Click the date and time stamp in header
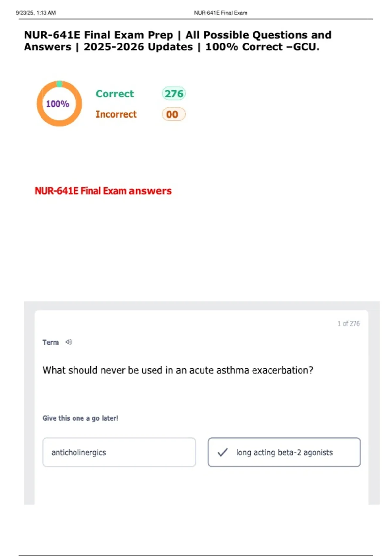Image resolution: width=392 pixels, height=556 pixels. coord(36,13)
